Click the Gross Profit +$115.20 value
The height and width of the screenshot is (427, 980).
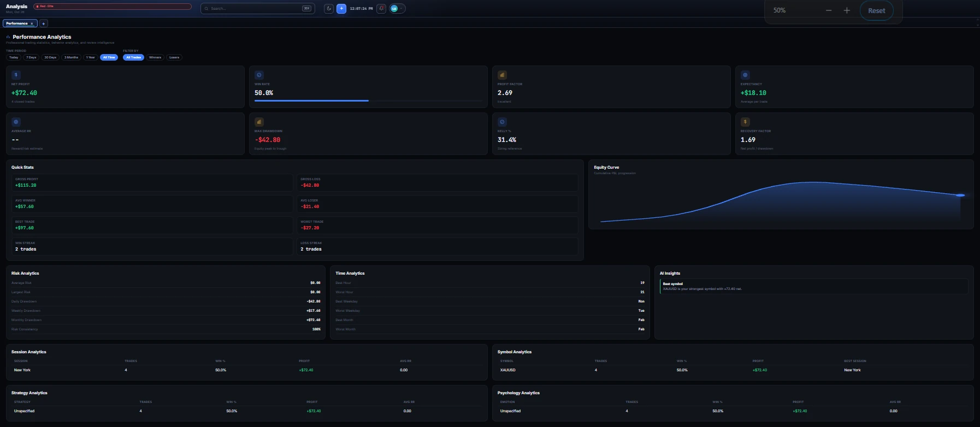pos(26,186)
